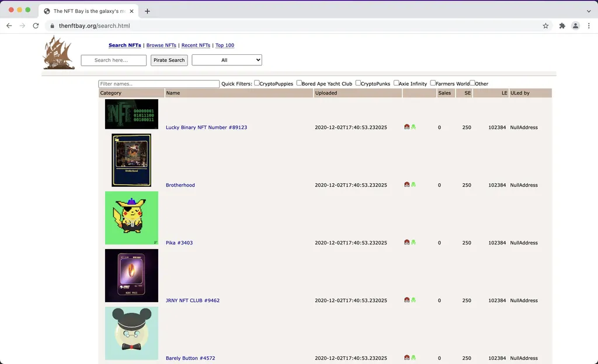Viewport: 598px width, 364px height.
Task: Click green skull icon in Brotherhood row
Action: pyautogui.click(x=413, y=184)
